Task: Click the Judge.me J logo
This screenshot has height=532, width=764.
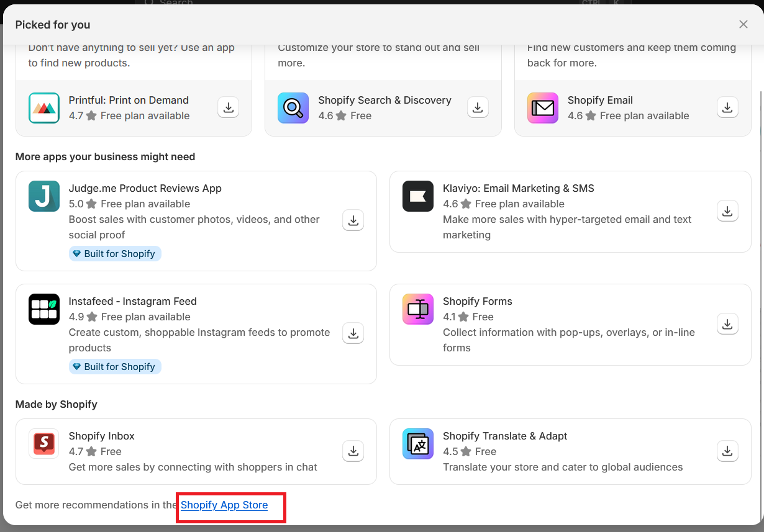Action: click(x=44, y=196)
